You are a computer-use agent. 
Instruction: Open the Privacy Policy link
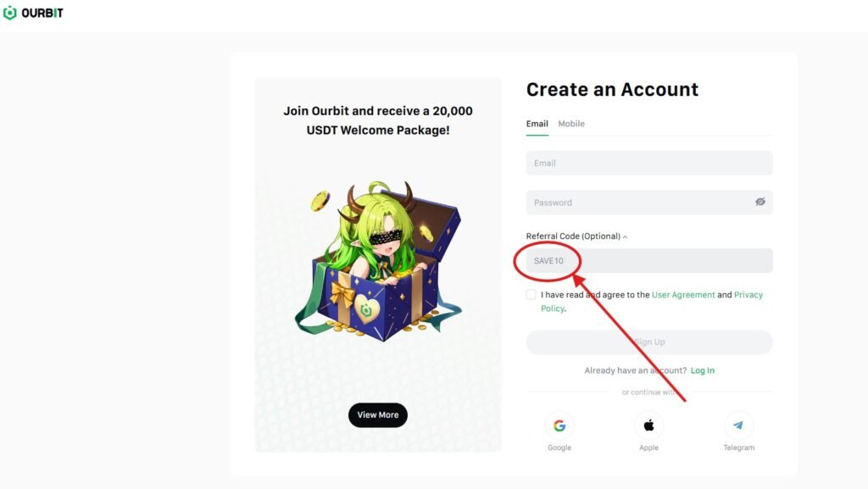click(748, 295)
